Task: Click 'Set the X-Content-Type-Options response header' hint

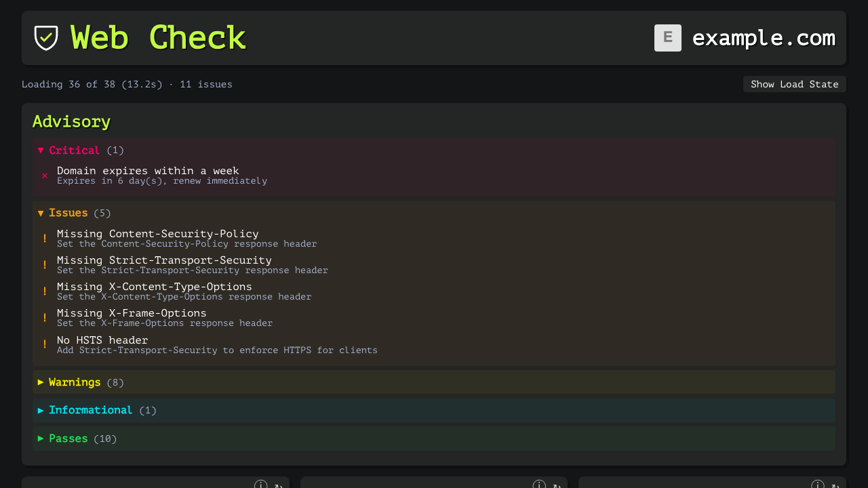Action: pos(184,297)
